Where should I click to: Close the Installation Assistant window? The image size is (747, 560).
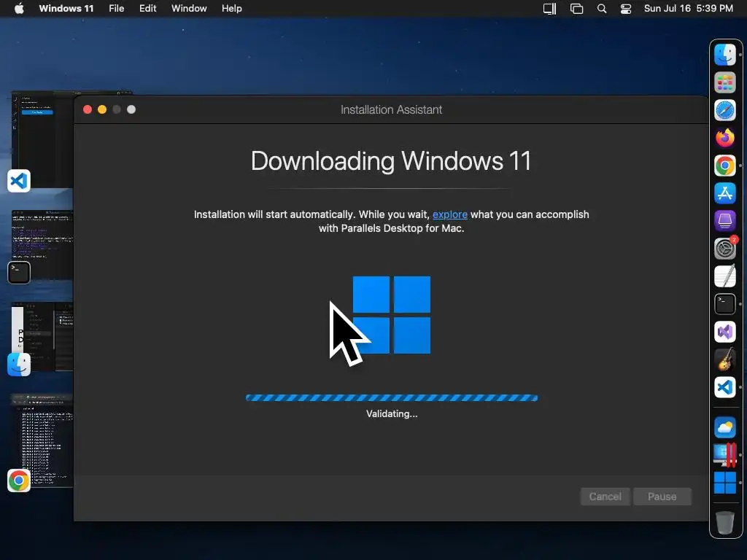(88, 109)
